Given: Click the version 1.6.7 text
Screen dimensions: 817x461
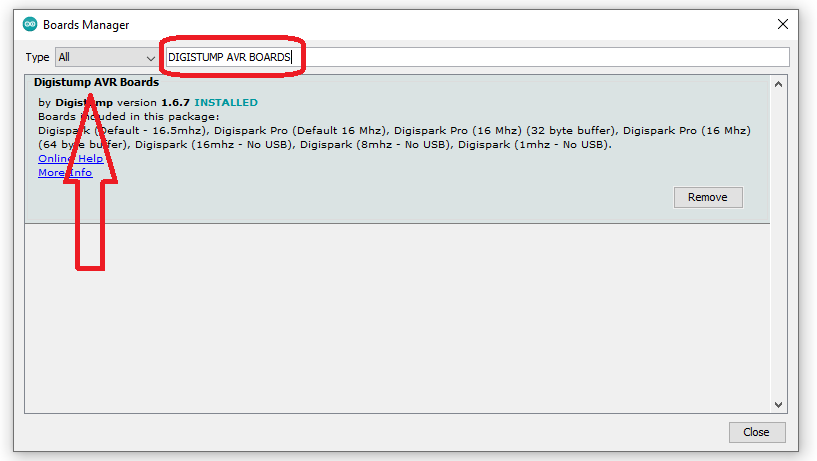Looking at the screenshot, I should click(x=153, y=103).
